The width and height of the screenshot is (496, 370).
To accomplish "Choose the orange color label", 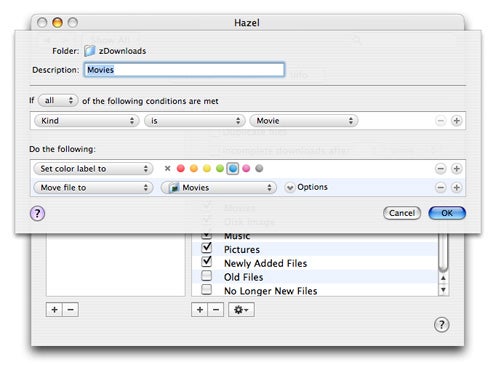I will (x=194, y=168).
